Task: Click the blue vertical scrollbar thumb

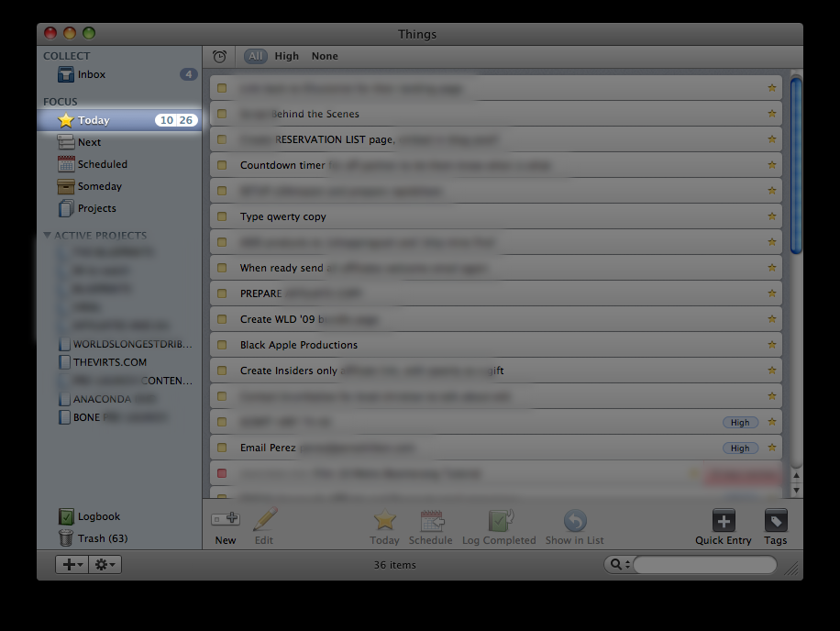Action: (x=796, y=165)
